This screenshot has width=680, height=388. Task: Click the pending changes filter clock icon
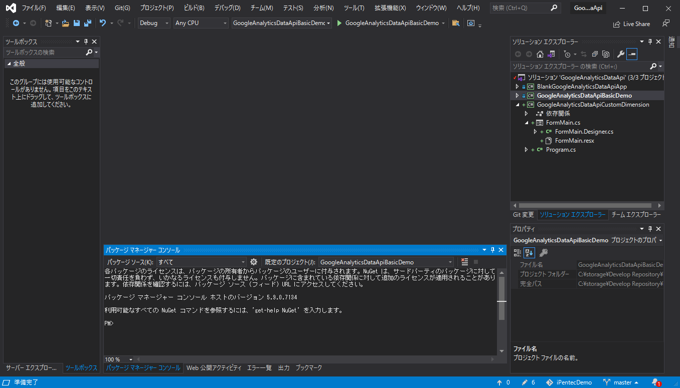(x=567, y=54)
